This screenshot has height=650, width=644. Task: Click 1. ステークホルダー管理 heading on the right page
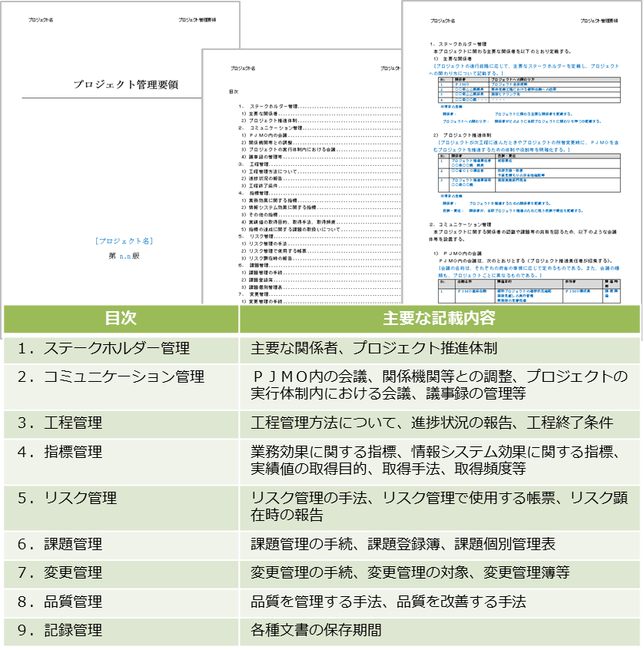point(458,44)
